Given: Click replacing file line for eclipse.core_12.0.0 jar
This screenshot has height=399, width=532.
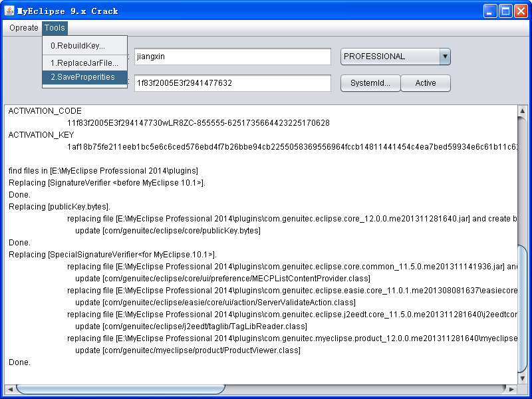Looking at the screenshot, I should (x=292, y=219).
